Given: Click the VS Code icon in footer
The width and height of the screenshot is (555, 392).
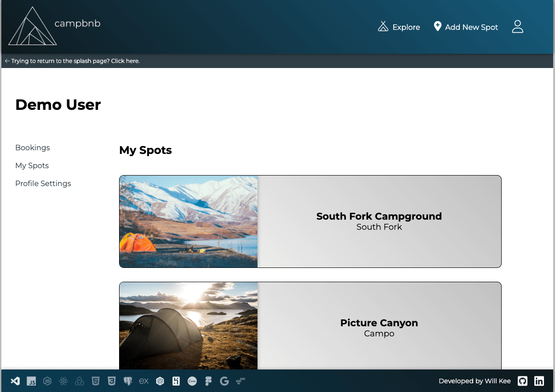Looking at the screenshot, I should (15, 381).
